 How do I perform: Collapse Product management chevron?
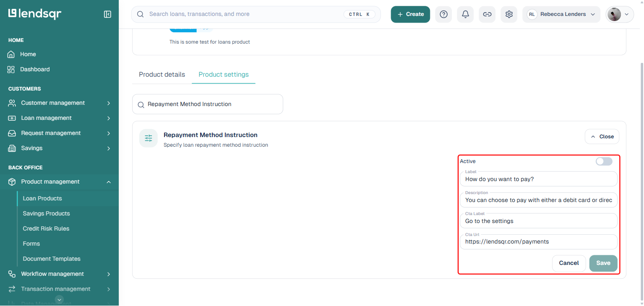click(109, 182)
